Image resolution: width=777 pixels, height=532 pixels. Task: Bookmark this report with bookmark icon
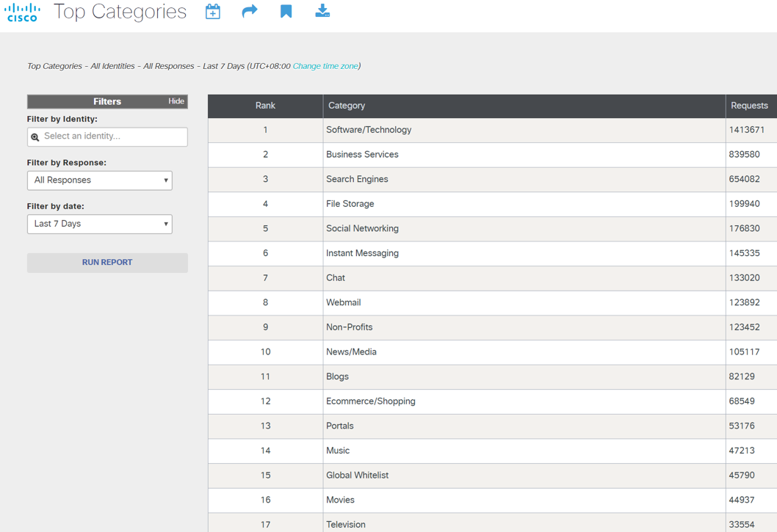click(286, 11)
